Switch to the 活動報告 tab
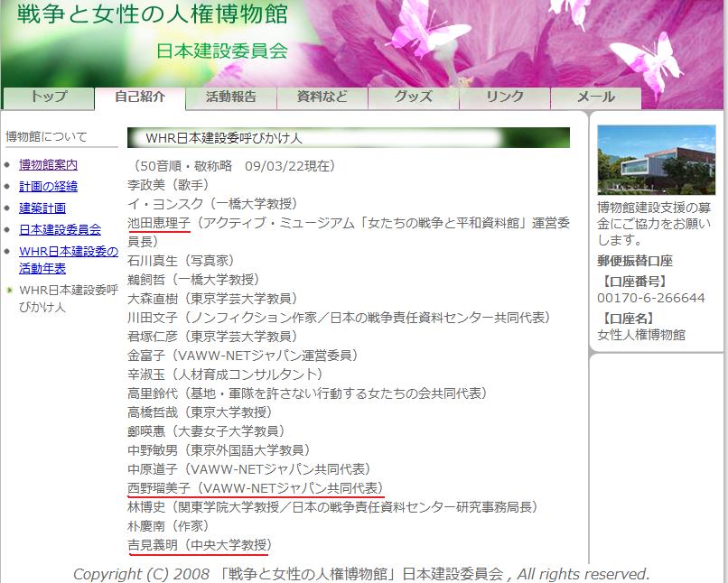This screenshot has height=583, width=728. (230, 97)
